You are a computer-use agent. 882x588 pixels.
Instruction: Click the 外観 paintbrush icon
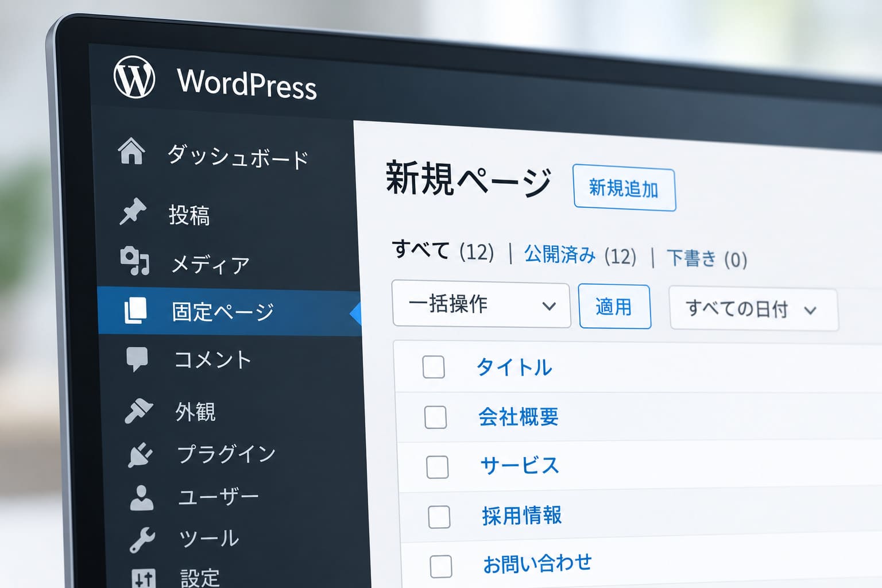[x=139, y=411]
